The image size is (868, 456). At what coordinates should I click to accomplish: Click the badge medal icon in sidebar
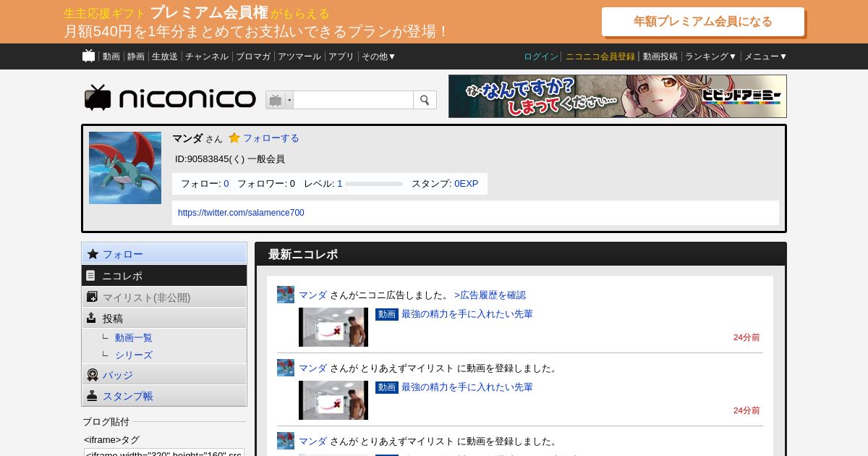[92, 375]
